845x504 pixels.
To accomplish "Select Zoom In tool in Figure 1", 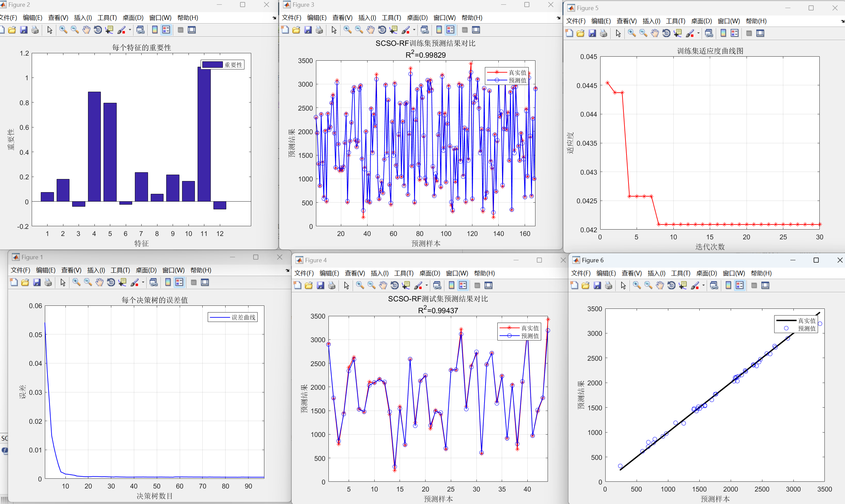I will [77, 282].
